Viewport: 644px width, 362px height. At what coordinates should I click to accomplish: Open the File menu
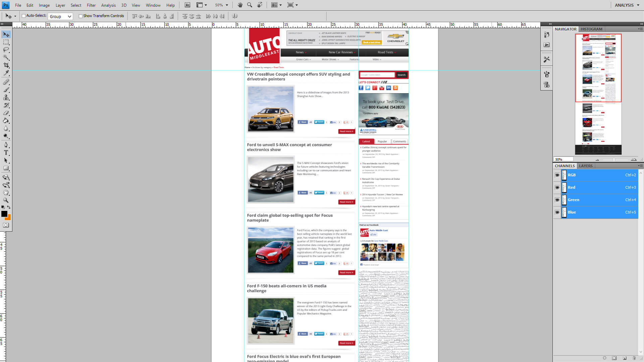18,5
